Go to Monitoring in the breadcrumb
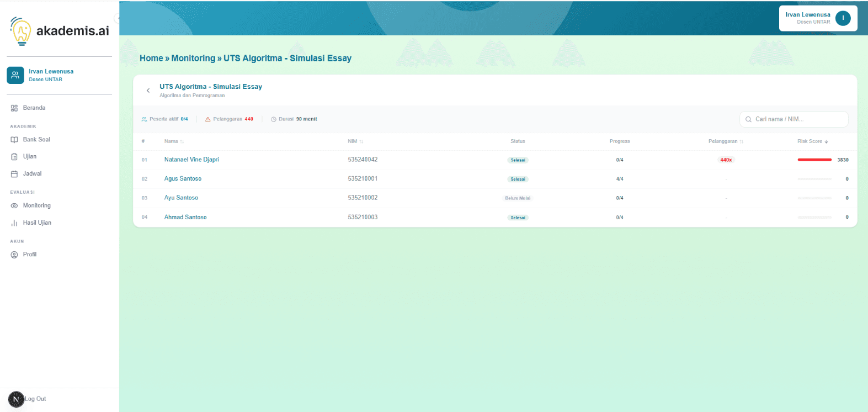 pyautogui.click(x=193, y=58)
